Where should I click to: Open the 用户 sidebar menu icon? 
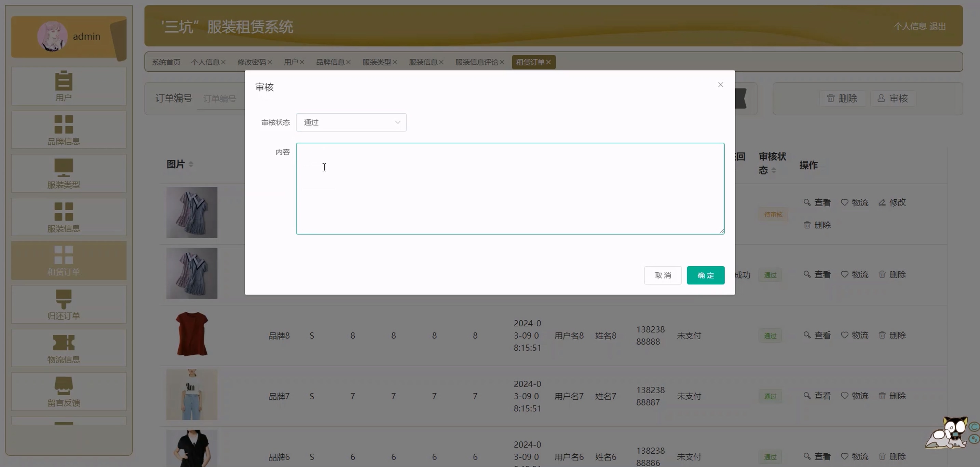tap(64, 81)
